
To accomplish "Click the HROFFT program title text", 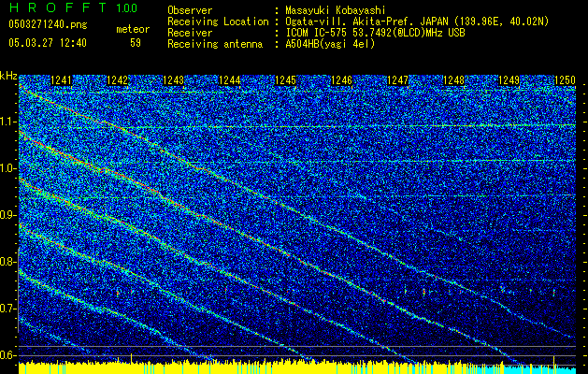I will pyautogui.click(x=59, y=7).
